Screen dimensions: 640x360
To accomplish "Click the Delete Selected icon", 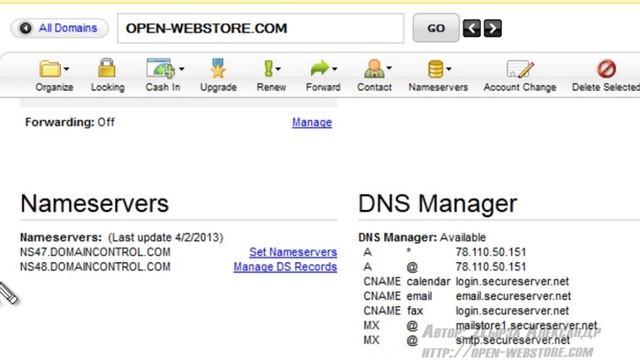I will point(607,69).
